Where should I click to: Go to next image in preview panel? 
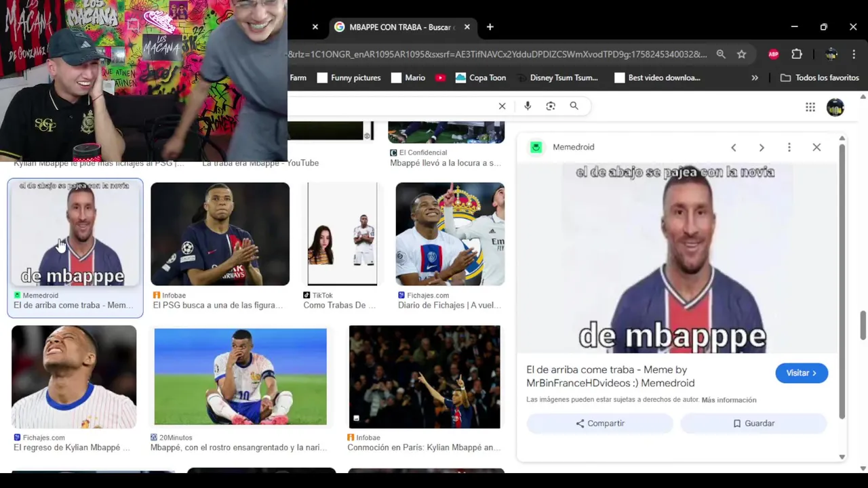[x=762, y=147]
